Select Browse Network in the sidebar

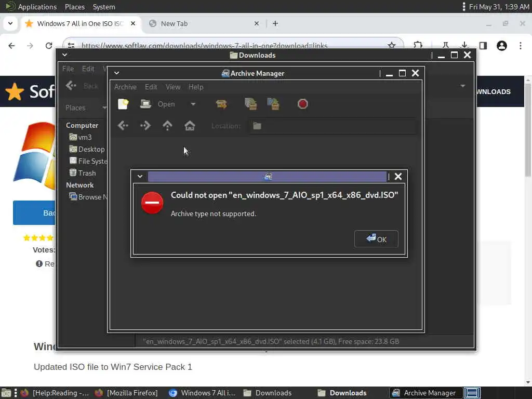click(x=88, y=197)
